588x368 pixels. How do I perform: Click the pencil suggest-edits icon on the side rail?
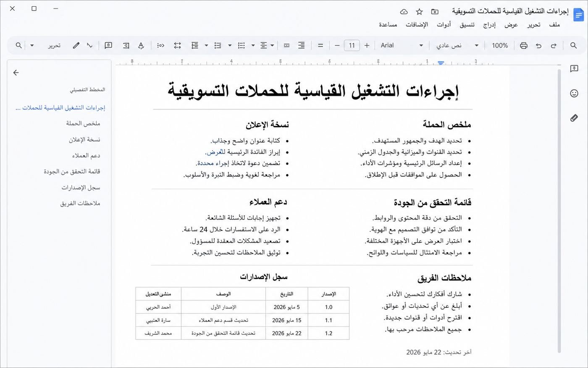pos(574,118)
